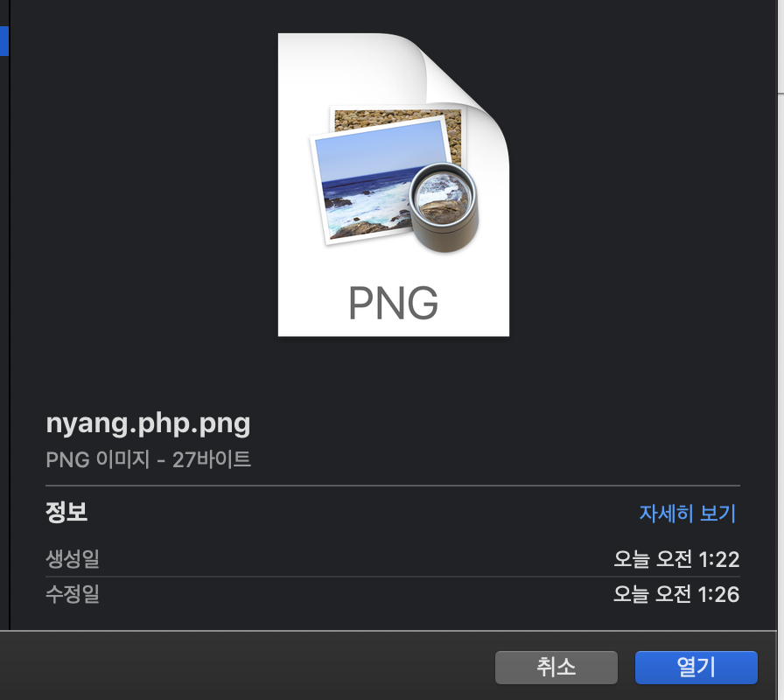Click the PNG file preview icon
This screenshot has height=700, width=784.
pyautogui.click(x=394, y=185)
